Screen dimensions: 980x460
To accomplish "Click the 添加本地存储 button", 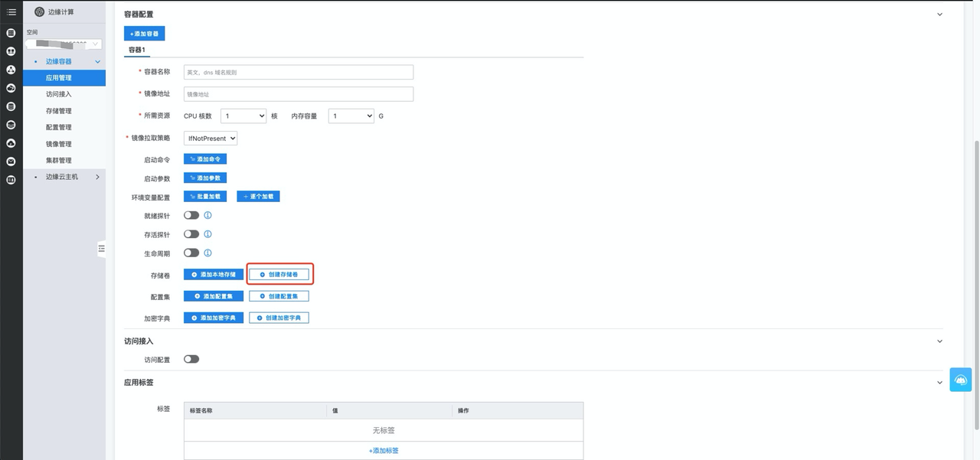I will point(214,274).
